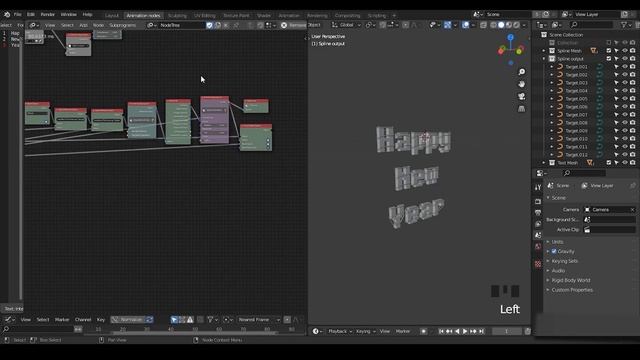Open the Scene properties tab icon
Screen dimensions: 640x360
pyautogui.click(x=538, y=236)
